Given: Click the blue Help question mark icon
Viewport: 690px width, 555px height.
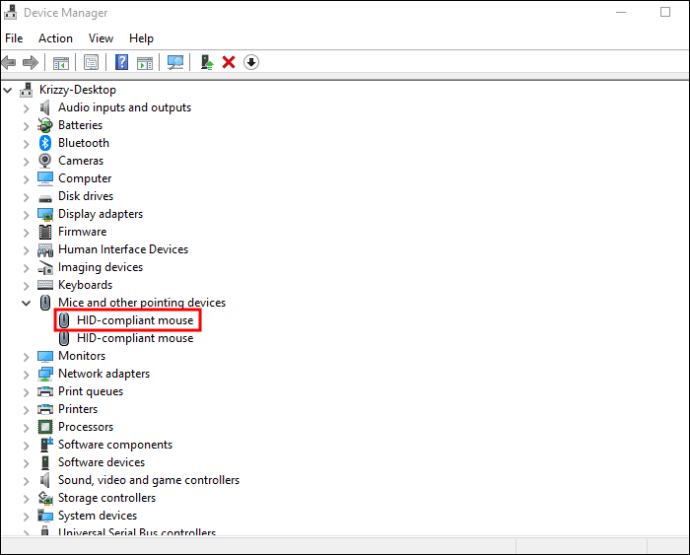Looking at the screenshot, I should (121, 62).
